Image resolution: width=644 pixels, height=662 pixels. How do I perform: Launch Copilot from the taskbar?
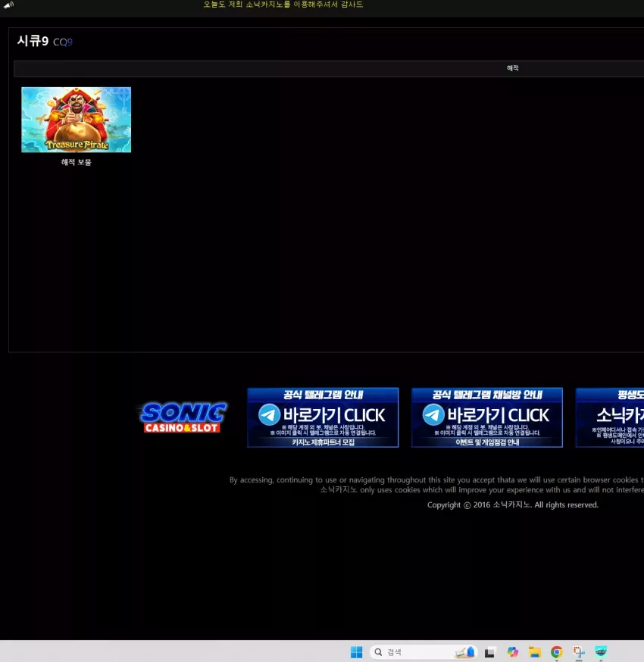513,652
